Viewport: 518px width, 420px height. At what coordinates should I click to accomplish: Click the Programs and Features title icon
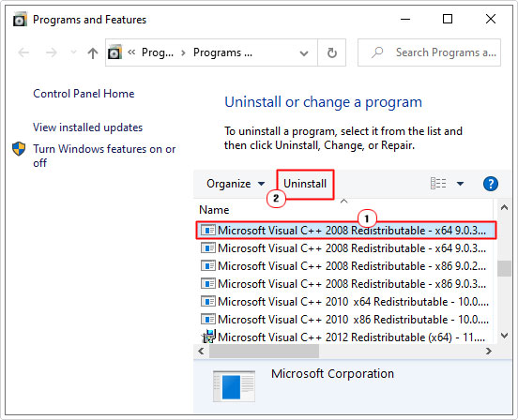[20, 20]
